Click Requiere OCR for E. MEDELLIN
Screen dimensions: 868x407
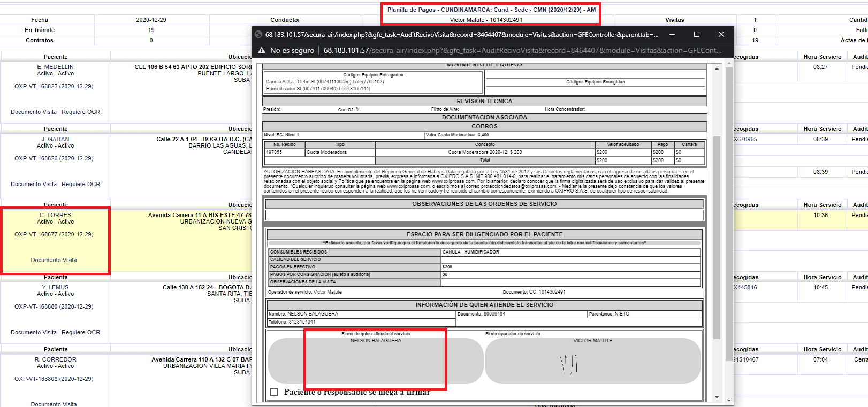[81, 112]
